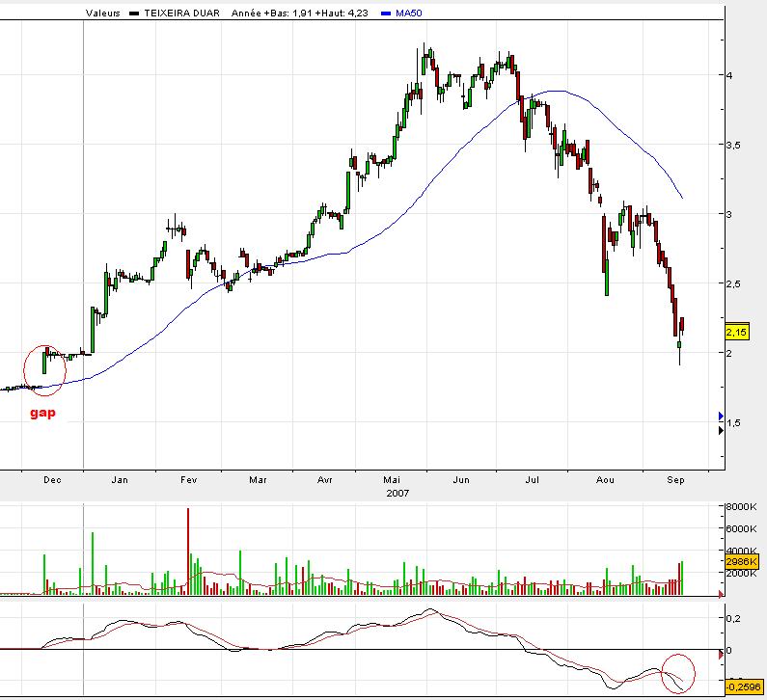
Task: Click the TEIXEIRA DUAR legend label
Action: [x=181, y=13]
